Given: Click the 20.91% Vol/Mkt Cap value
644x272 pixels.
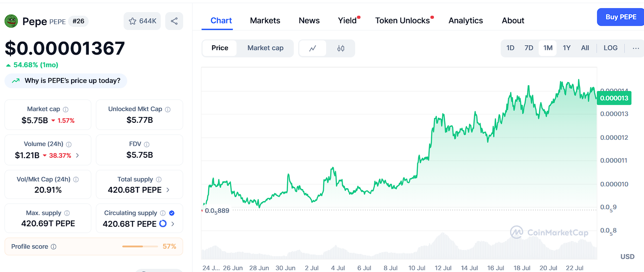Looking at the screenshot, I should point(48,190).
